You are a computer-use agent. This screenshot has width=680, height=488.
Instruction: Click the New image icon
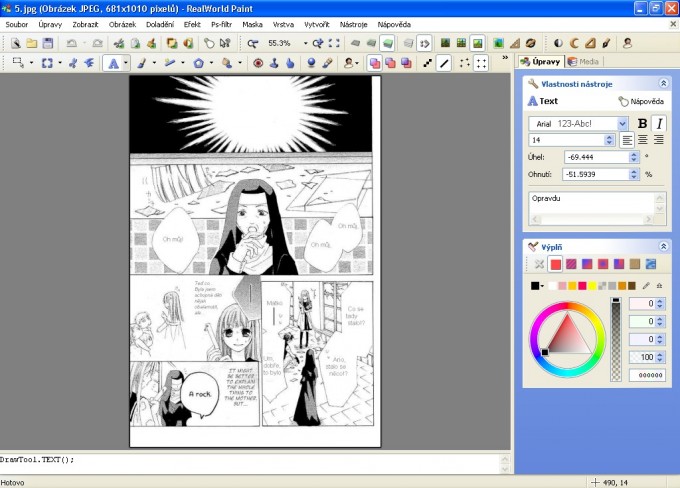click(16, 43)
